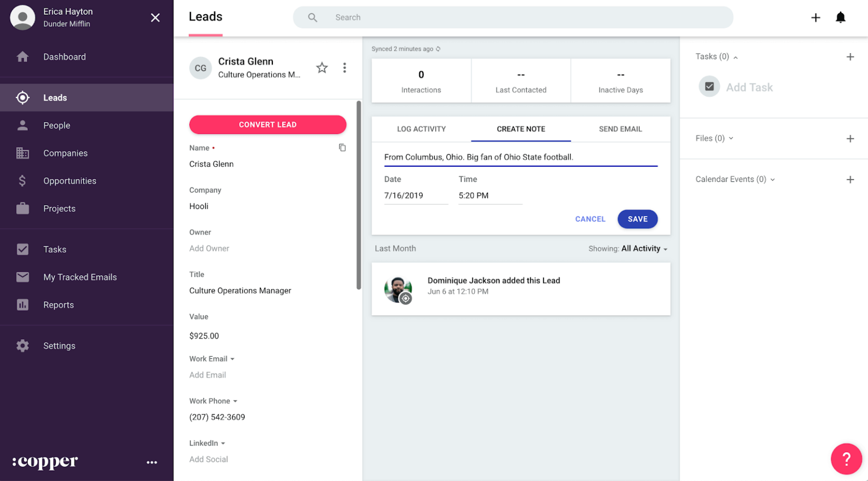Click the plus icon beside Calendar Events
This screenshot has width=868, height=481.
tap(850, 179)
